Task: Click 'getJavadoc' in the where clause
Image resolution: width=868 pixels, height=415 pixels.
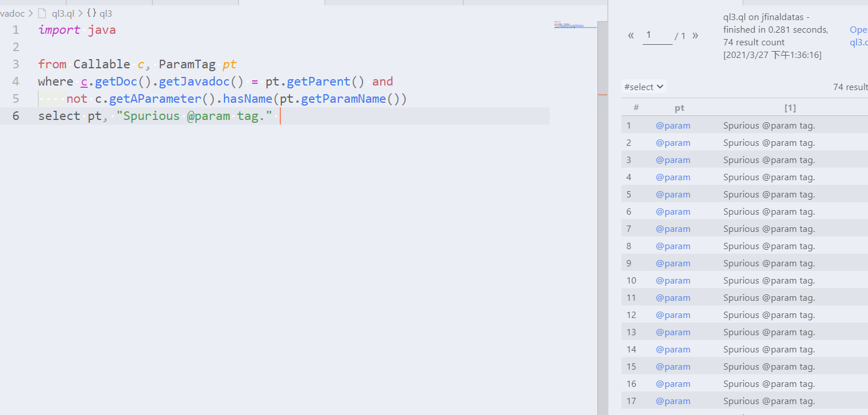Action: click(x=194, y=82)
